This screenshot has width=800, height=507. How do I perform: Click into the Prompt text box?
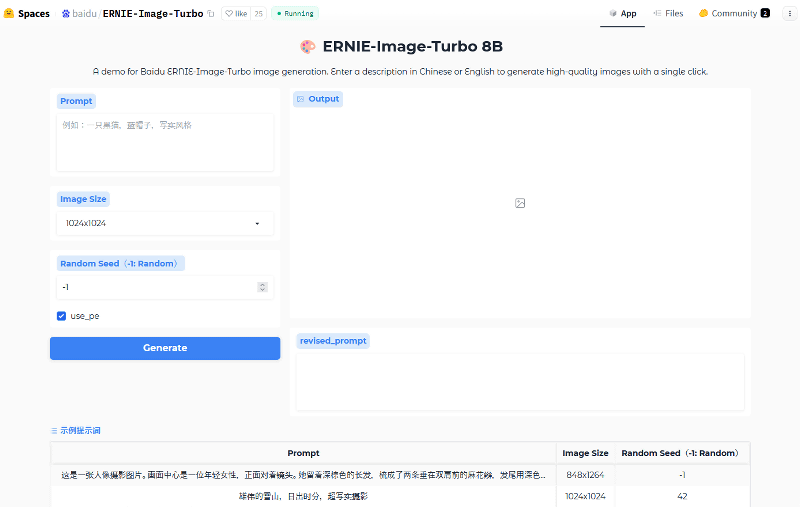point(165,142)
